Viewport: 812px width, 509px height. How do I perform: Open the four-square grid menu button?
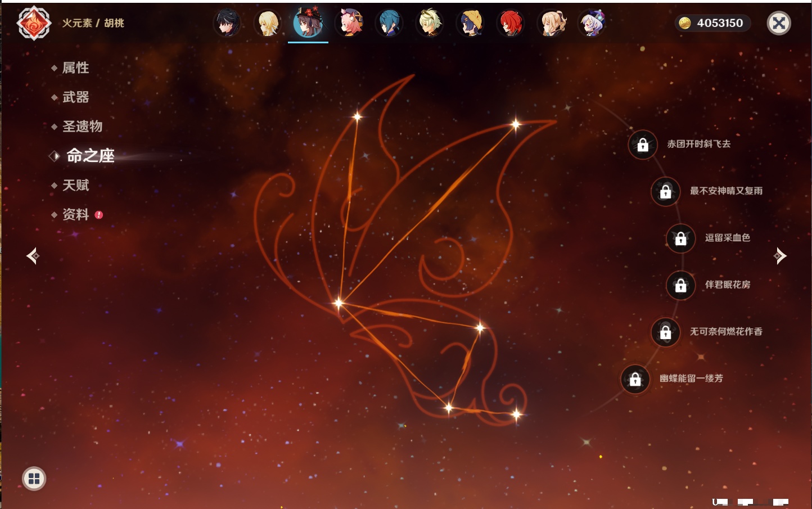[x=34, y=479]
